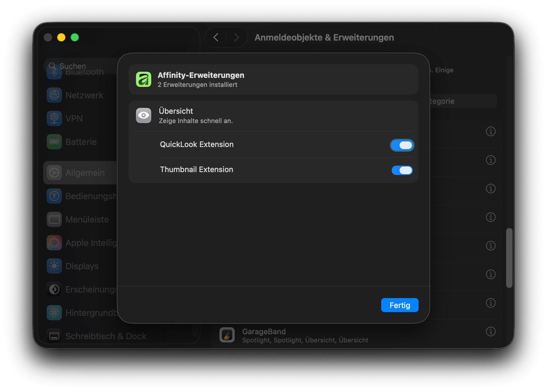Disable the QuickLook Extension toggle

pyautogui.click(x=402, y=145)
